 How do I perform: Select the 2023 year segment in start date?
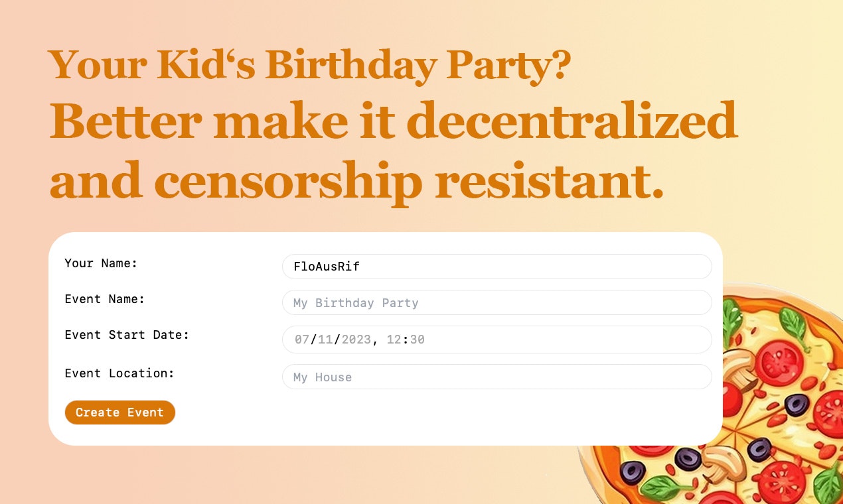click(x=356, y=340)
